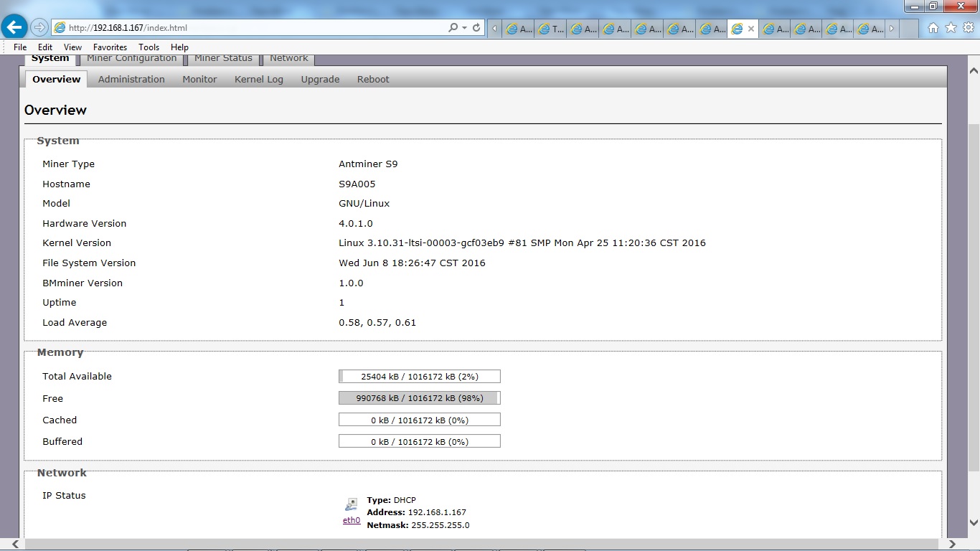Open the Favorites menu
The width and height of the screenshot is (980, 551).
pyautogui.click(x=110, y=47)
